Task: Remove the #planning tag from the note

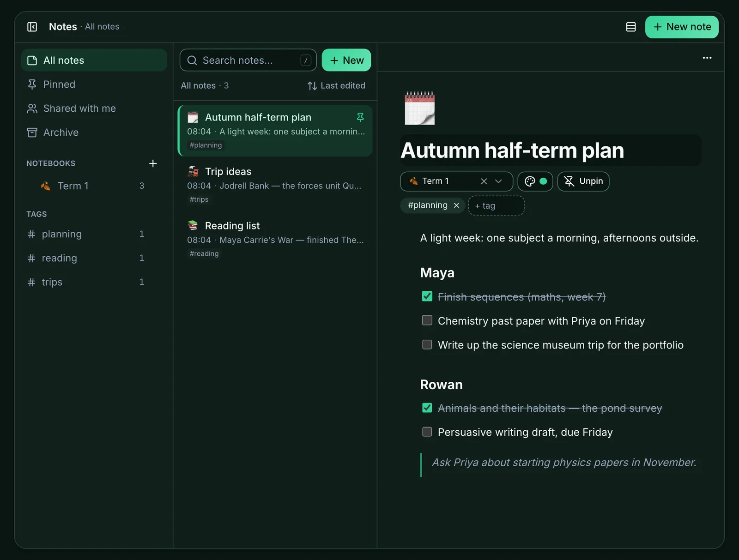Action: (456, 205)
